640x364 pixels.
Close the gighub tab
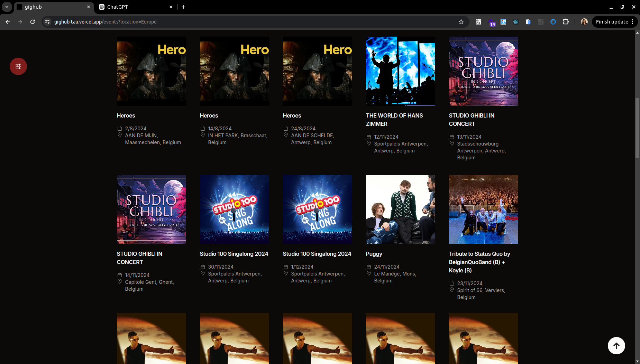89,7
